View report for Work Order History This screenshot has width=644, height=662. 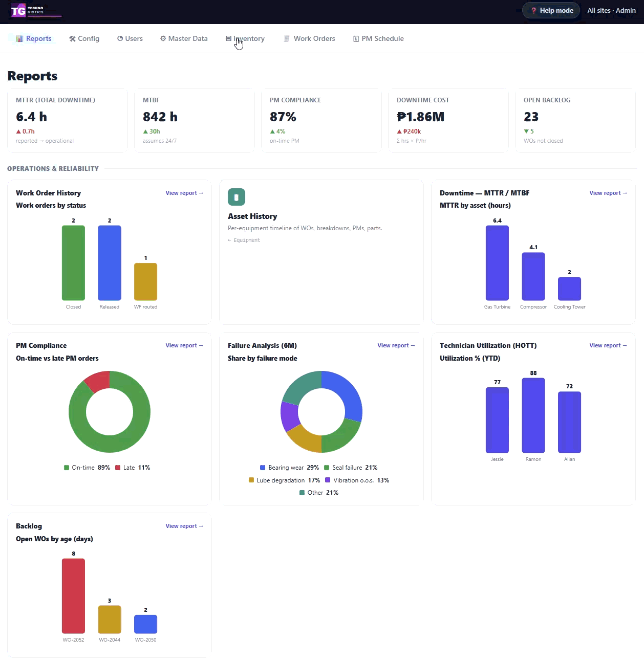184,193
